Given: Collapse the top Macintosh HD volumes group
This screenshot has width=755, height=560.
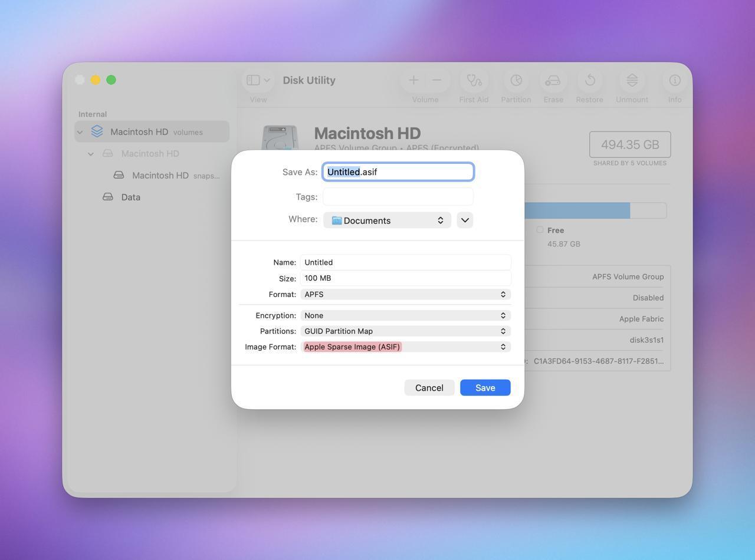Looking at the screenshot, I should pyautogui.click(x=80, y=132).
